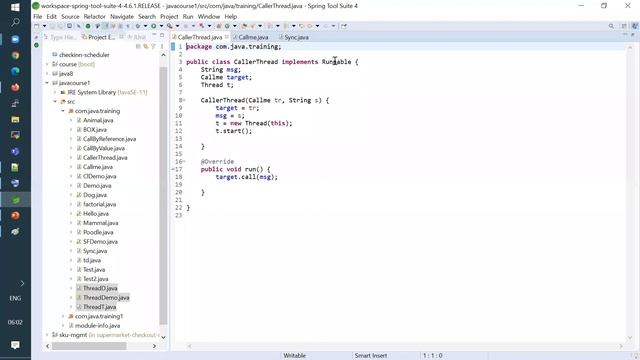Collapse all in Project Explorer
The image size is (640, 360).
(x=138, y=46)
